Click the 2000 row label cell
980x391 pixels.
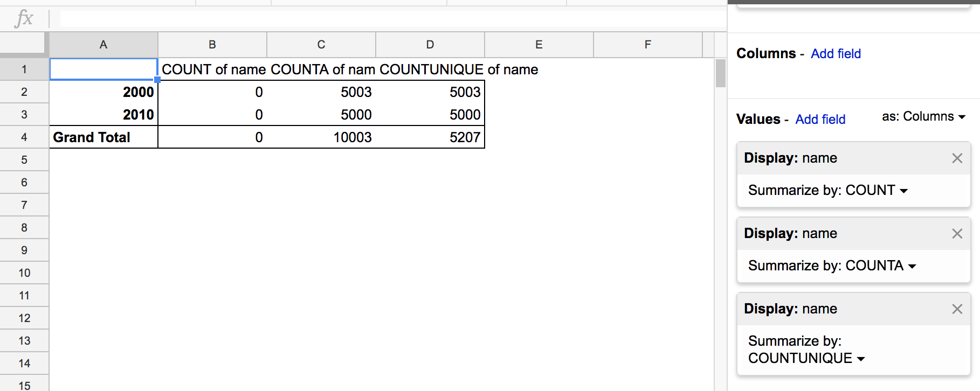click(103, 92)
